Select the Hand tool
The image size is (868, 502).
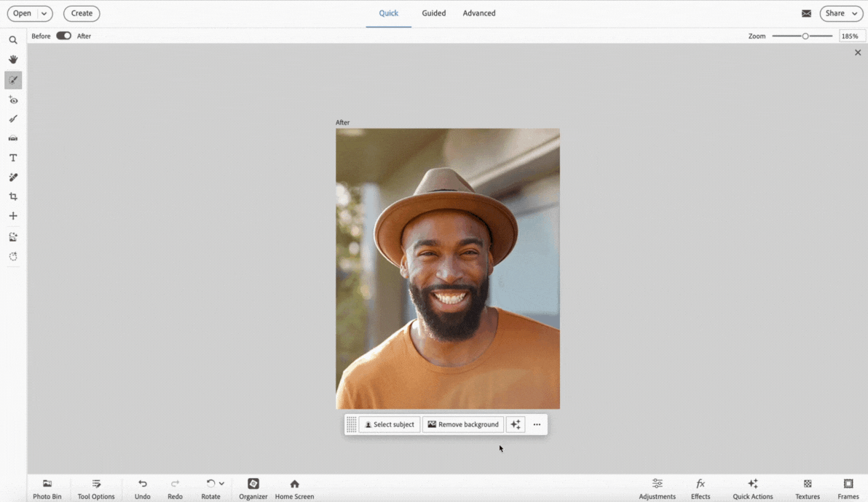pos(13,60)
